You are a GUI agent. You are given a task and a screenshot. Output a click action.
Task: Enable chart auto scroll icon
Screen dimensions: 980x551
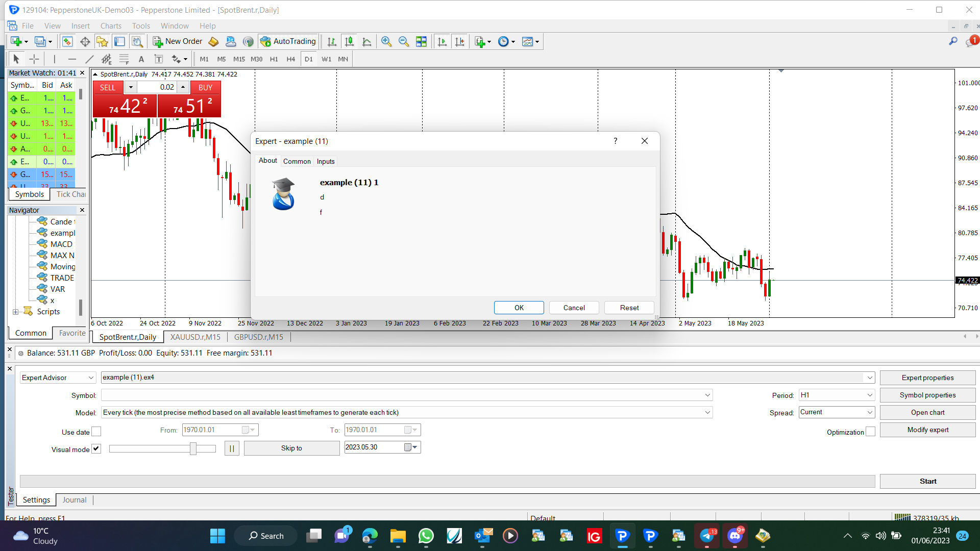[442, 41]
